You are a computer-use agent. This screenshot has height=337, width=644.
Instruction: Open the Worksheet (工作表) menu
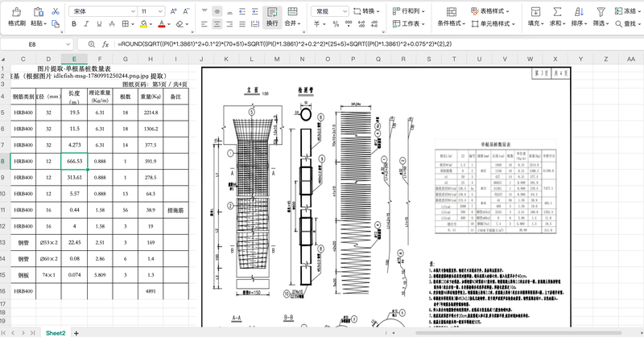click(408, 24)
